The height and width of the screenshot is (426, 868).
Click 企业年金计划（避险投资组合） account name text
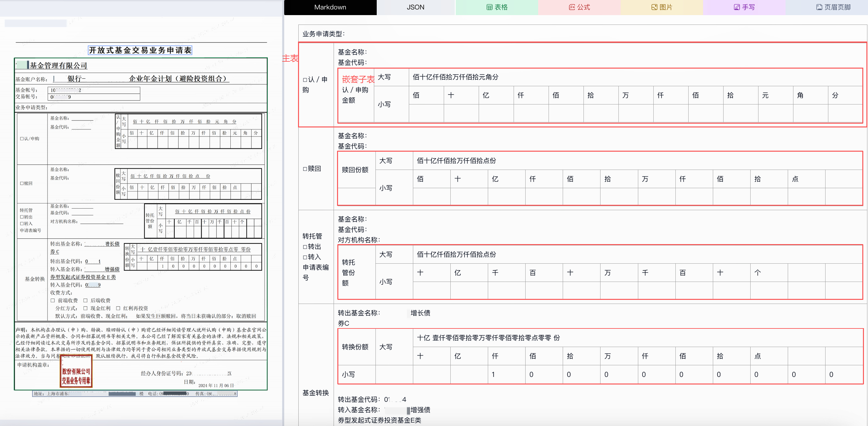(x=177, y=79)
